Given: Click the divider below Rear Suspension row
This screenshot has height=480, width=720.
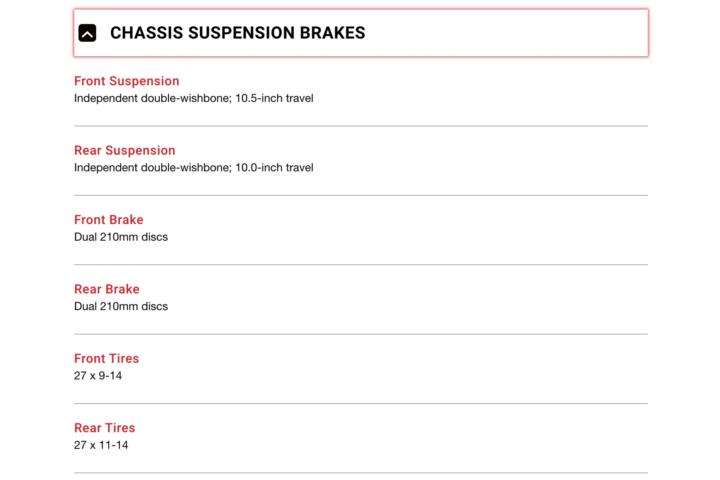Looking at the screenshot, I should (361, 195).
